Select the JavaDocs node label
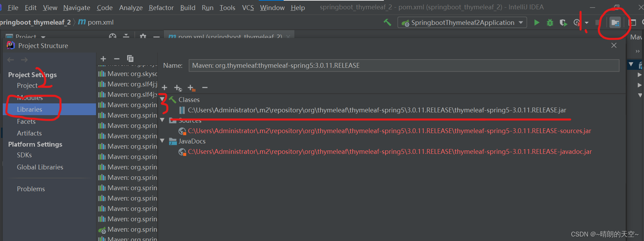644x241 pixels. tap(192, 141)
